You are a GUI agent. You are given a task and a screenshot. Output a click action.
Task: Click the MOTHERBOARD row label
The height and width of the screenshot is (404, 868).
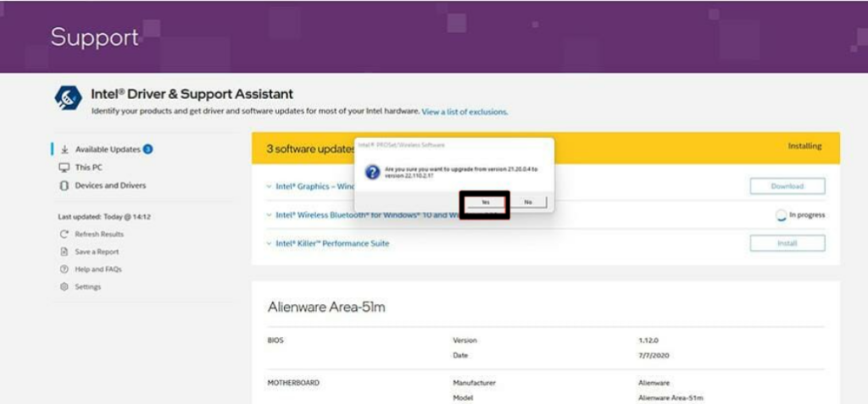pos(293,383)
